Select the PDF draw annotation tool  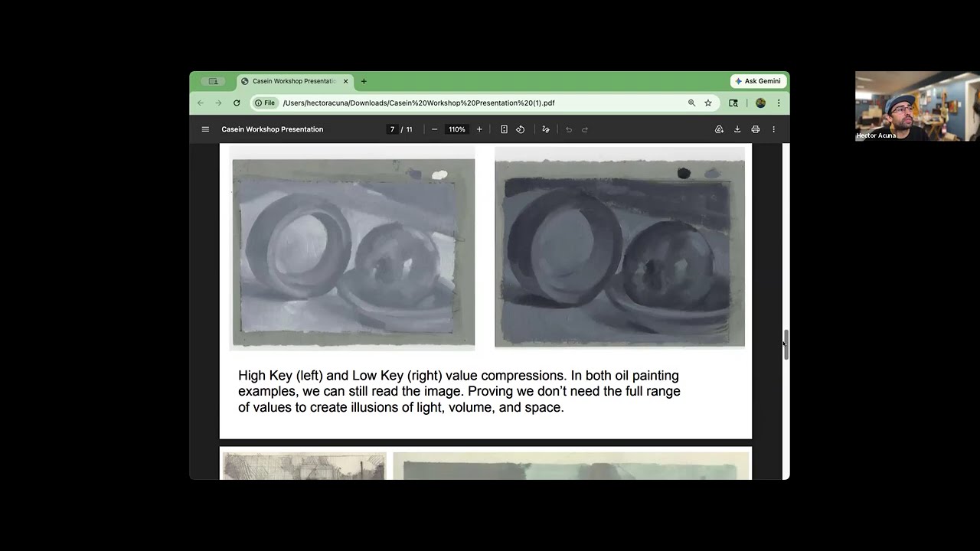pyautogui.click(x=546, y=129)
